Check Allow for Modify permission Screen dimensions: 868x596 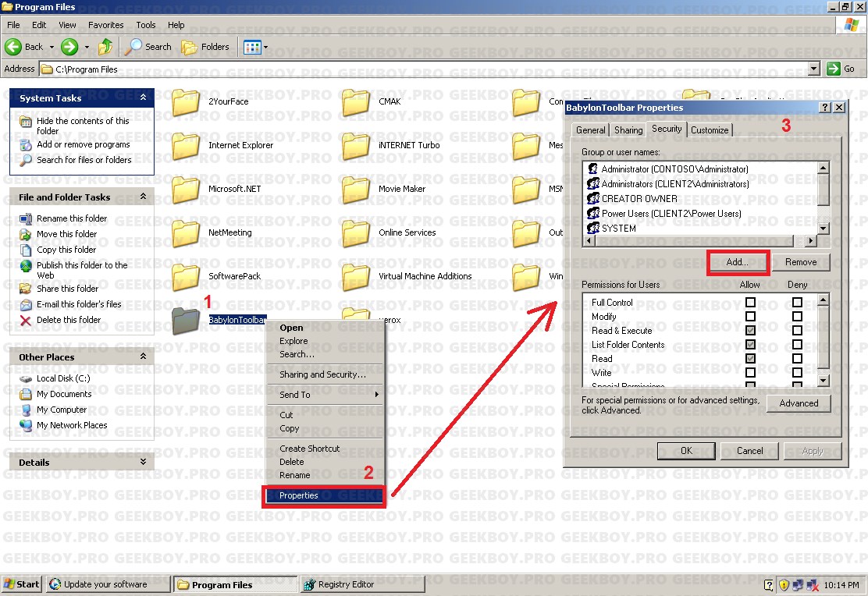750,317
